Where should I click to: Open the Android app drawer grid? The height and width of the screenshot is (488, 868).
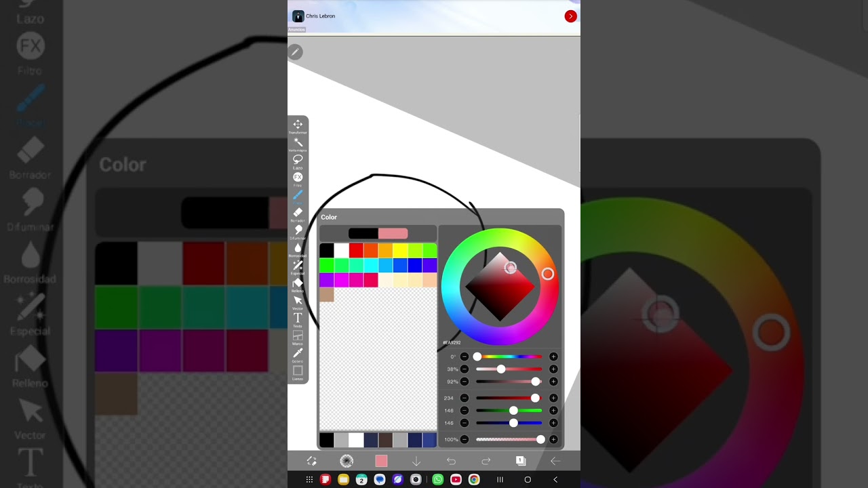point(309,479)
